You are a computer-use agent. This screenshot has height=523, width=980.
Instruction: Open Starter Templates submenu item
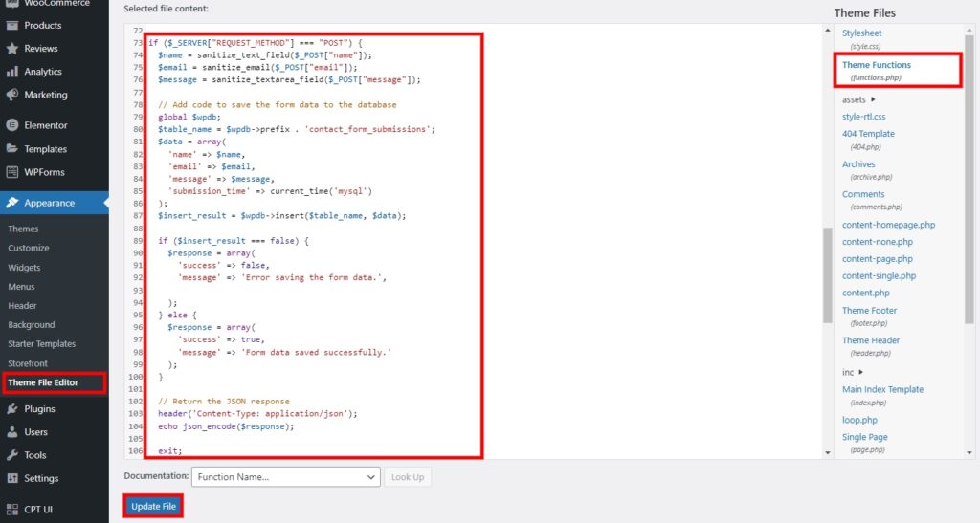[x=42, y=344]
